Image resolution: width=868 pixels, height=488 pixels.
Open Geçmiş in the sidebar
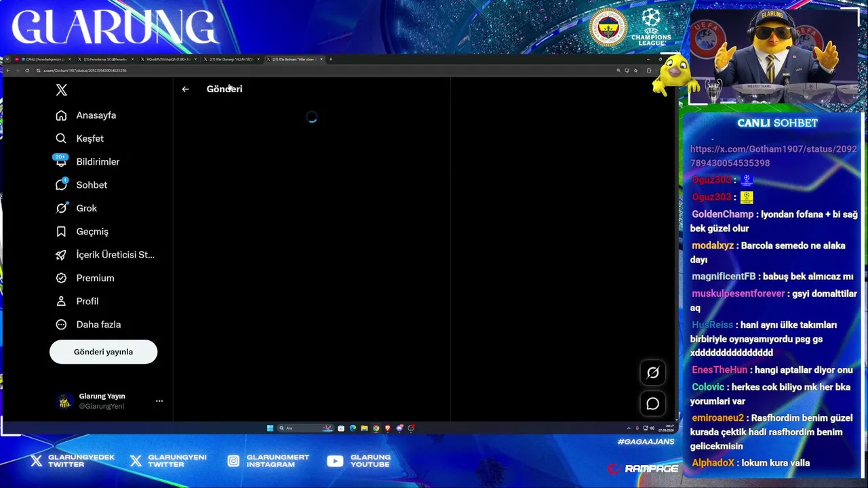click(82, 231)
